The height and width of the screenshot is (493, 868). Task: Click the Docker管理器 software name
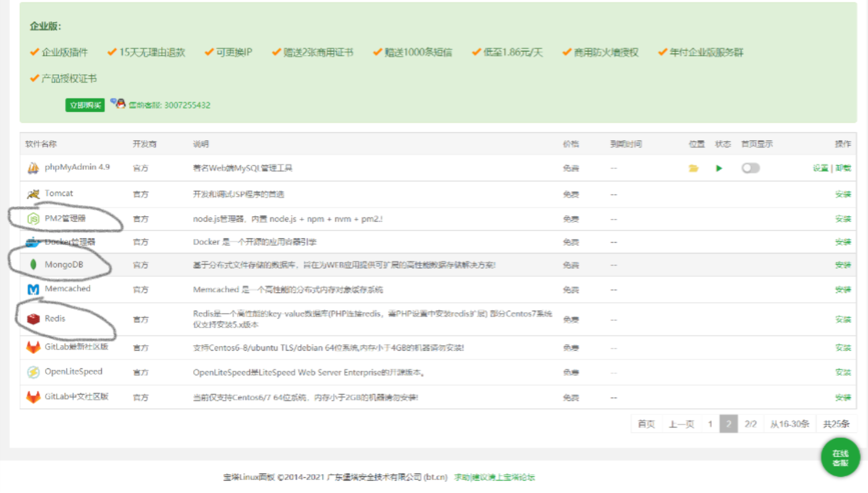pos(70,242)
